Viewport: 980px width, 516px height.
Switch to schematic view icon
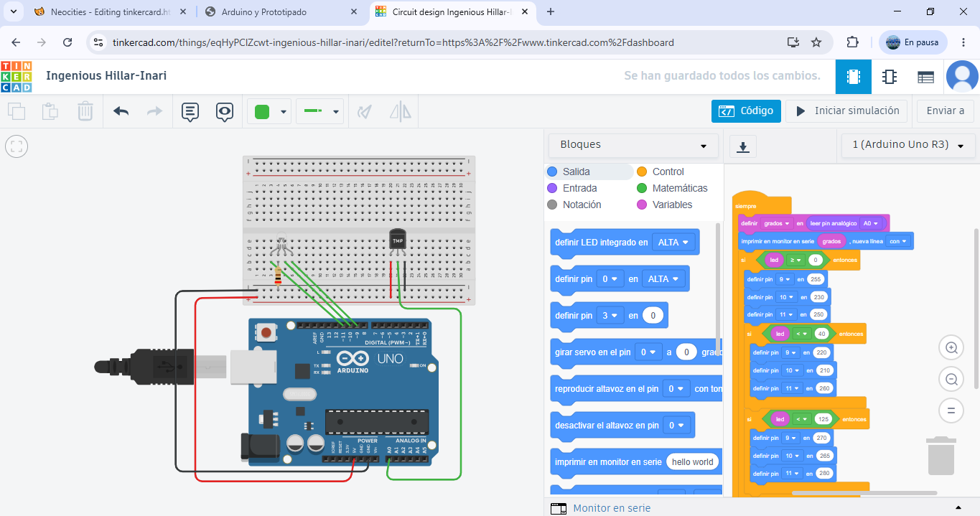click(890, 77)
